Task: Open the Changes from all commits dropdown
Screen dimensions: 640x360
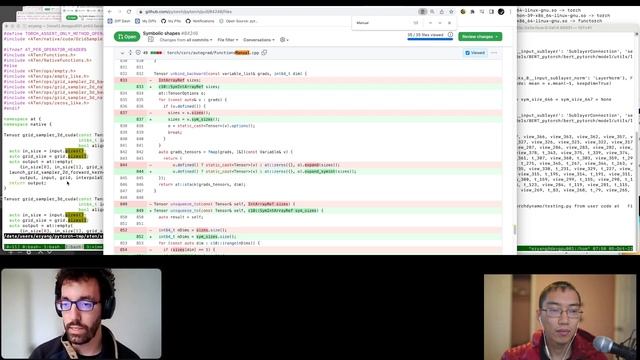Action: (186, 40)
